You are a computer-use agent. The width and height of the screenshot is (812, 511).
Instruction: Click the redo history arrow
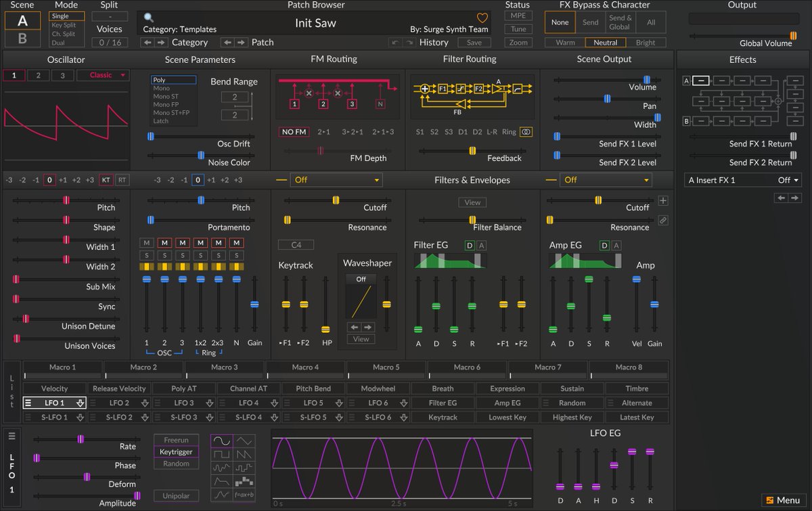click(x=409, y=43)
